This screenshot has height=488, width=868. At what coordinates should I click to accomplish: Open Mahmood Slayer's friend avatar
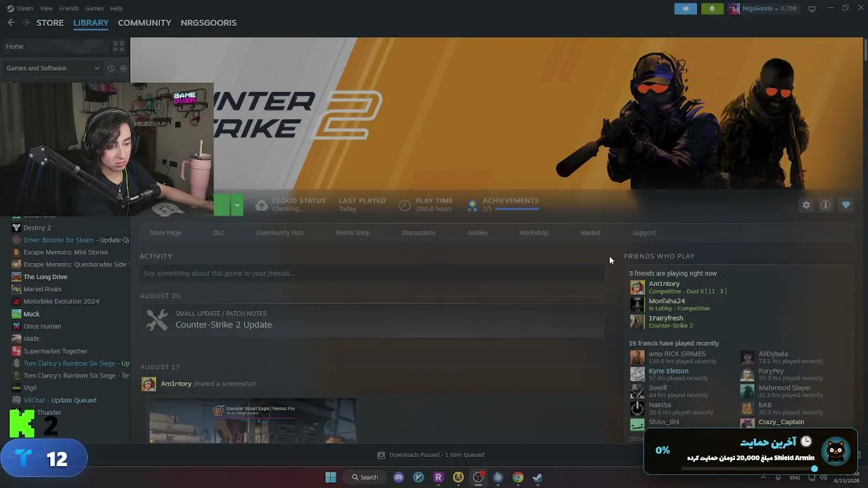point(747,391)
